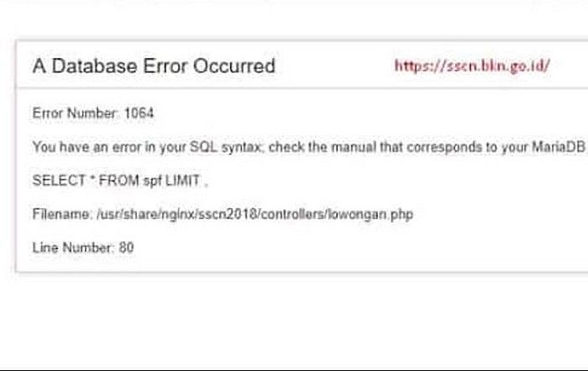
Task: Click the error code 1064
Action: click(139, 112)
